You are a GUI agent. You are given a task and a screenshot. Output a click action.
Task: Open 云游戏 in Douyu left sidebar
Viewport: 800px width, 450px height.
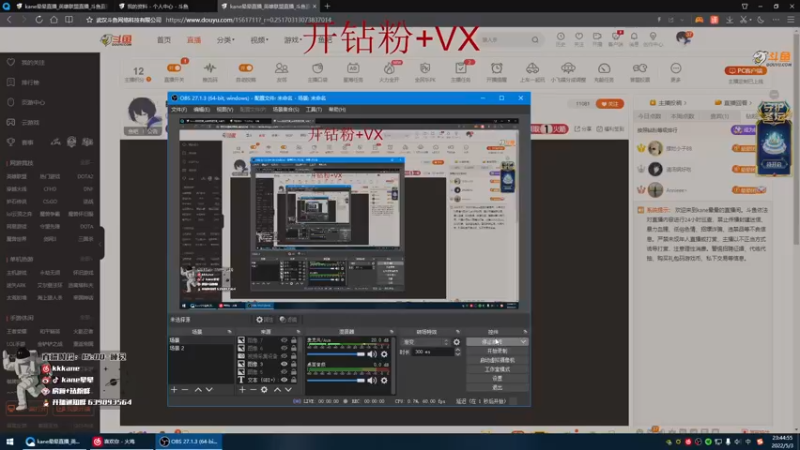31,122
